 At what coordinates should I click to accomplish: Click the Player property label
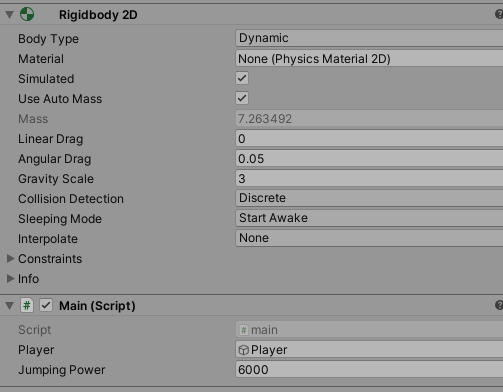point(36,350)
